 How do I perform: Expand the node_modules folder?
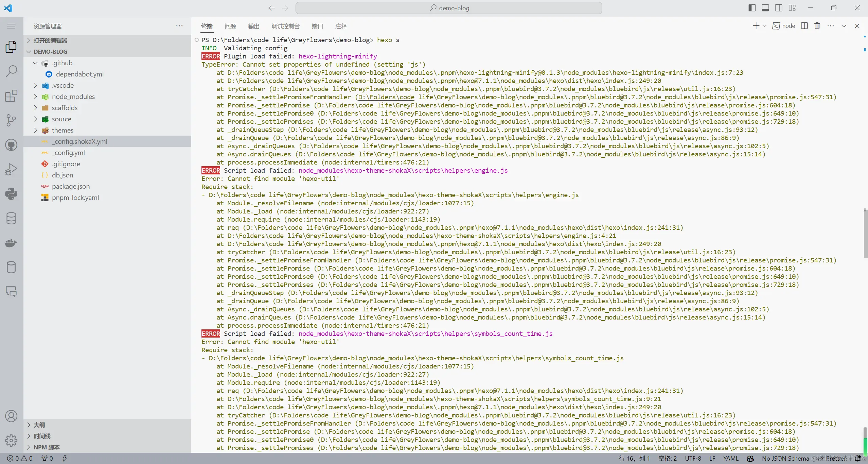pyautogui.click(x=73, y=97)
